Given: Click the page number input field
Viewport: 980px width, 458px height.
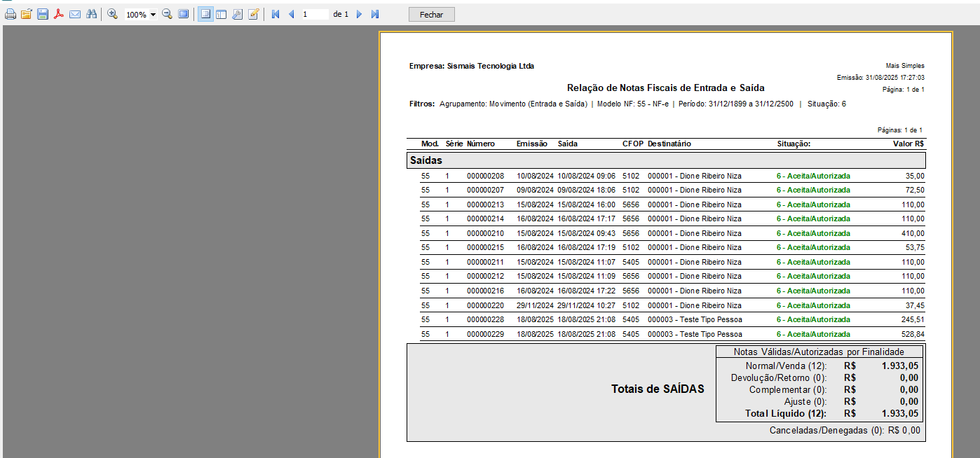Looking at the screenshot, I should pyautogui.click(x=314, y=14).
